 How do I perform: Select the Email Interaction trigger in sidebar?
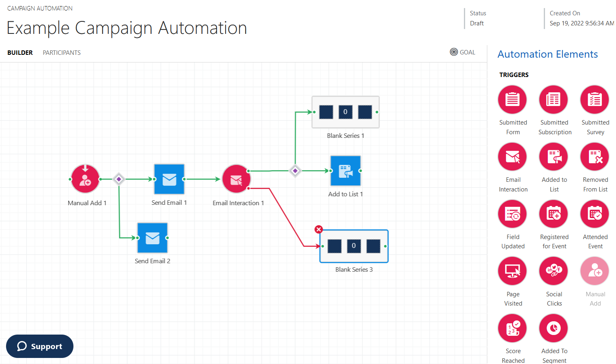[x=512, y=157]
